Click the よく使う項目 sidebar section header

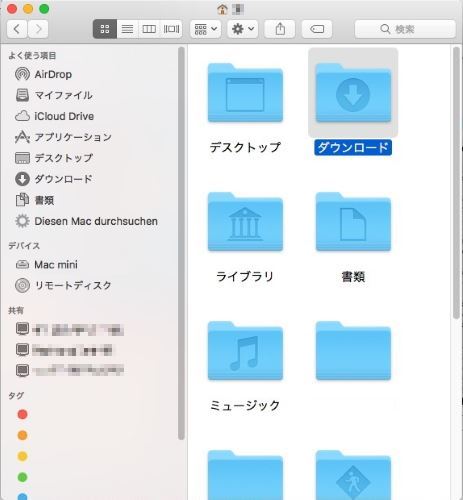pyautogui.click(x=32, y=56)
